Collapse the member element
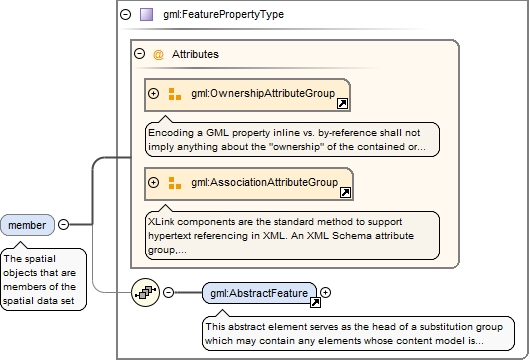 tap(64, 224)
